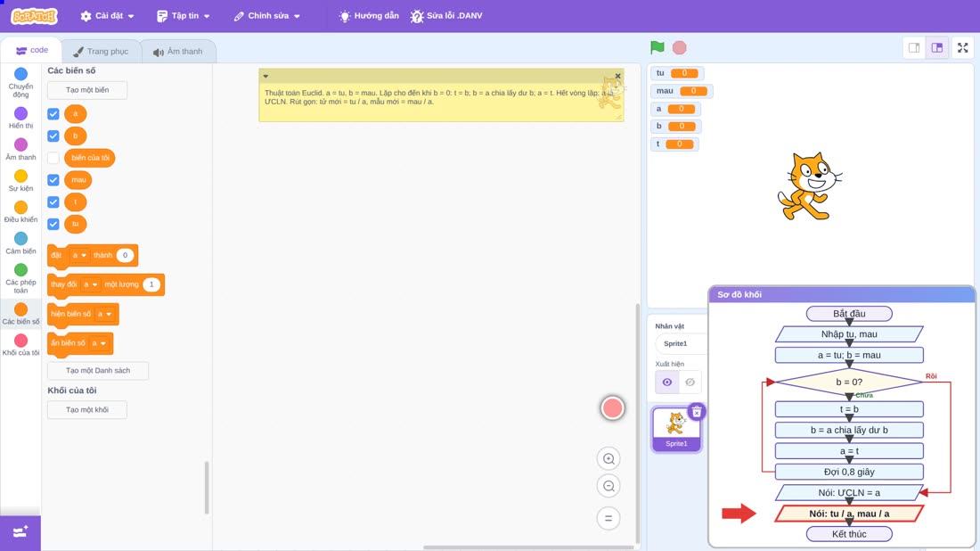Open the Chỉnh sửa dropdown menu
The height and width of the screenshot is (551, 980).
pyautogui.click(x=267, y=16)
